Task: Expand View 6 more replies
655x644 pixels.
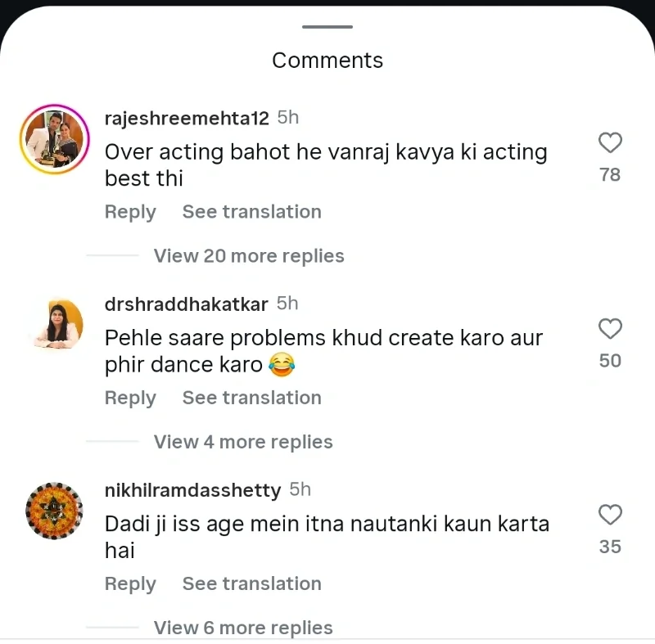Action: click(243, 628)
